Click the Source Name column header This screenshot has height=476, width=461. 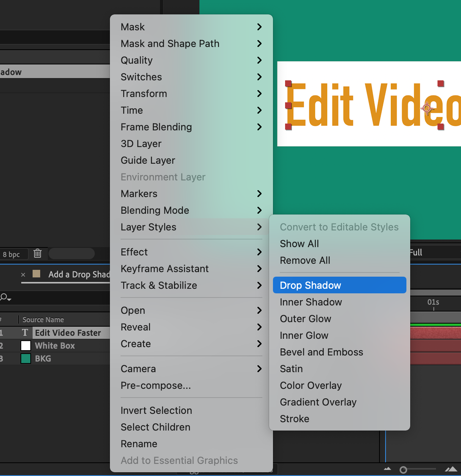pos(43,319)
